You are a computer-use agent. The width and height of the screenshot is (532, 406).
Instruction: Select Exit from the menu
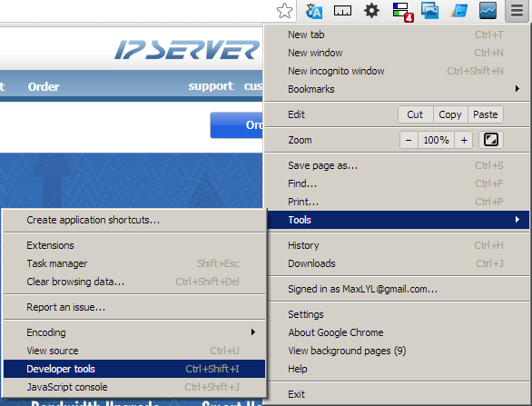pyautogui.click(x=397, y=394)
